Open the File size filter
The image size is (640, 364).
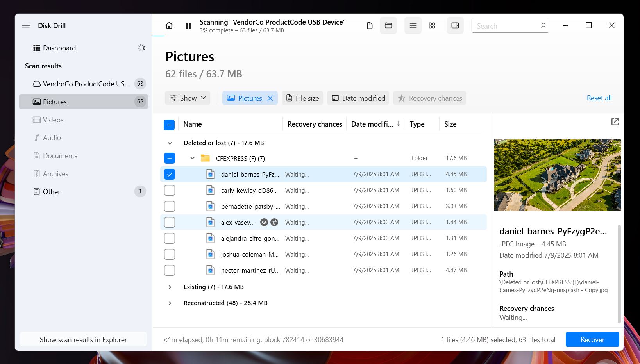pos(302,98)
